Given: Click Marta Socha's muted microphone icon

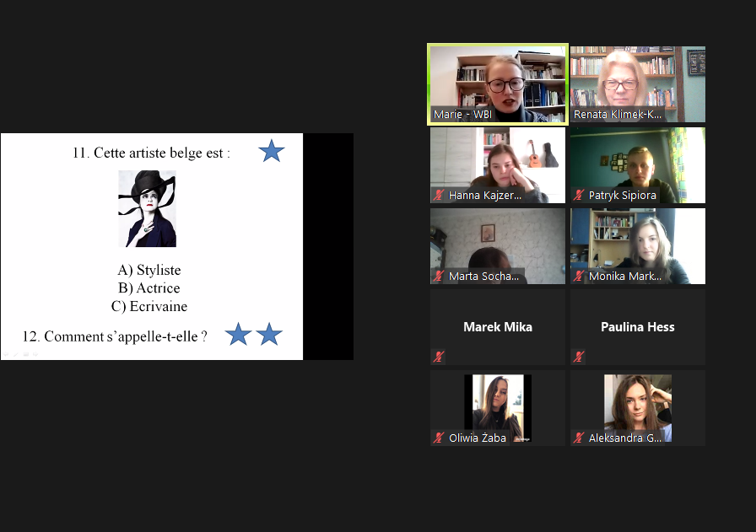Looking at the screenshot, I should click(438, 277).
